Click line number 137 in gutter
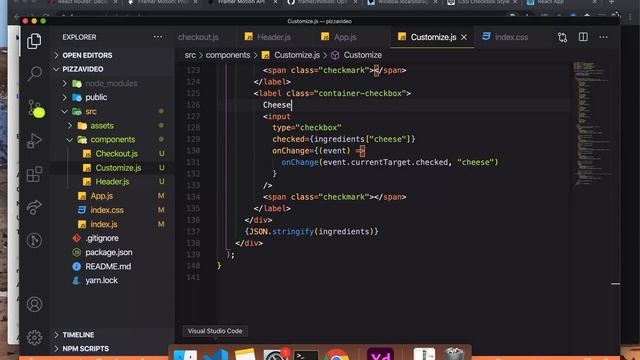Screen dimensions: 640x360 (193, 231)
